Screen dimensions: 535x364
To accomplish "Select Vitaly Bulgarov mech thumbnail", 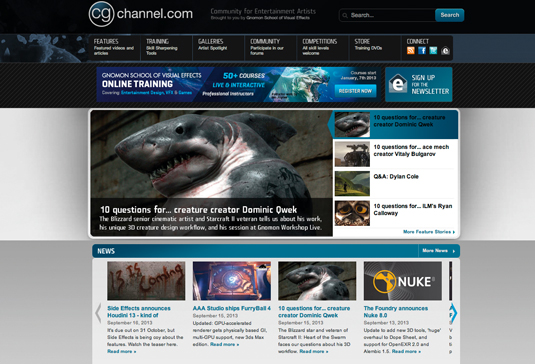I will [352, 154].
